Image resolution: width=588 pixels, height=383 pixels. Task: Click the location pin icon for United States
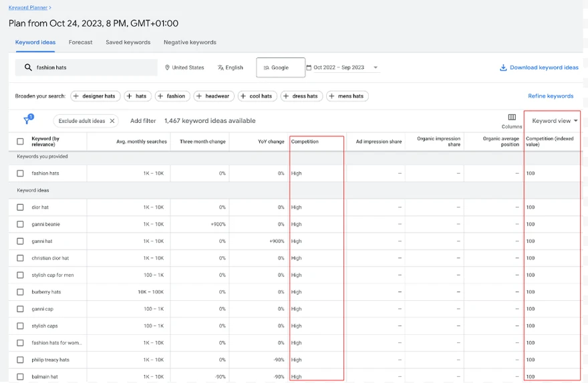click(x=167, y=68)
